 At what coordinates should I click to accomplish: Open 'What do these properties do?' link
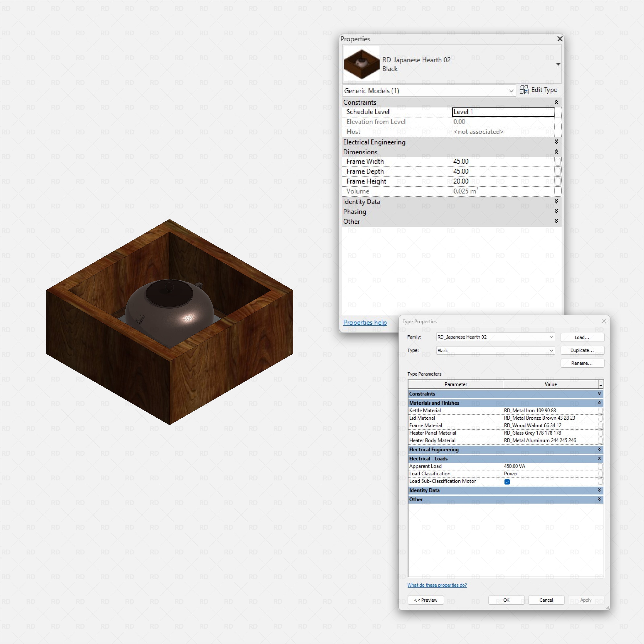tap(437, 585)
